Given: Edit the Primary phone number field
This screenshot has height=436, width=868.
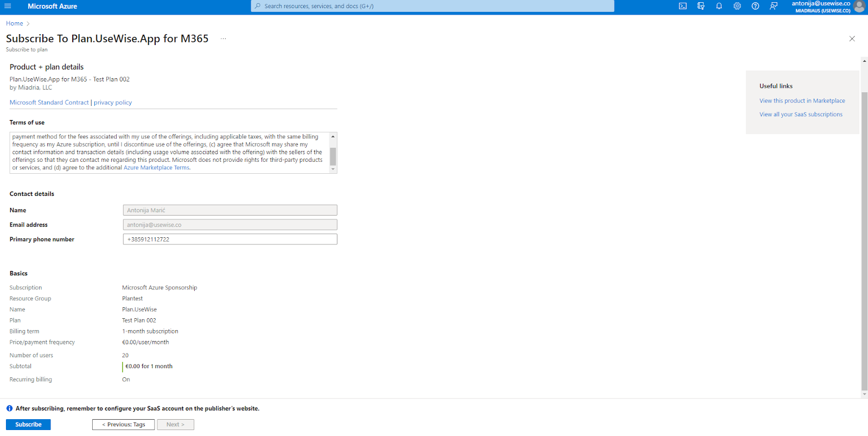Looking at the screenshot, I should coord(230,239).
